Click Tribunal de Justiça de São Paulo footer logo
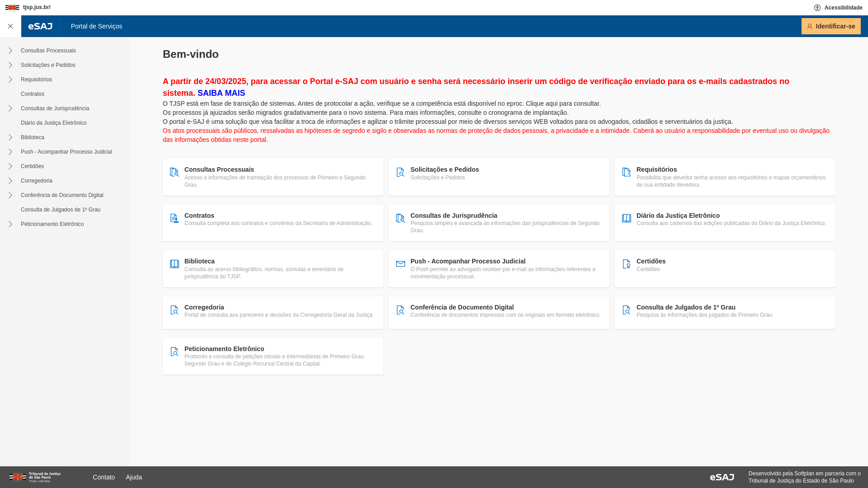The height and width of the screenshot is (488, 868). 35,477
